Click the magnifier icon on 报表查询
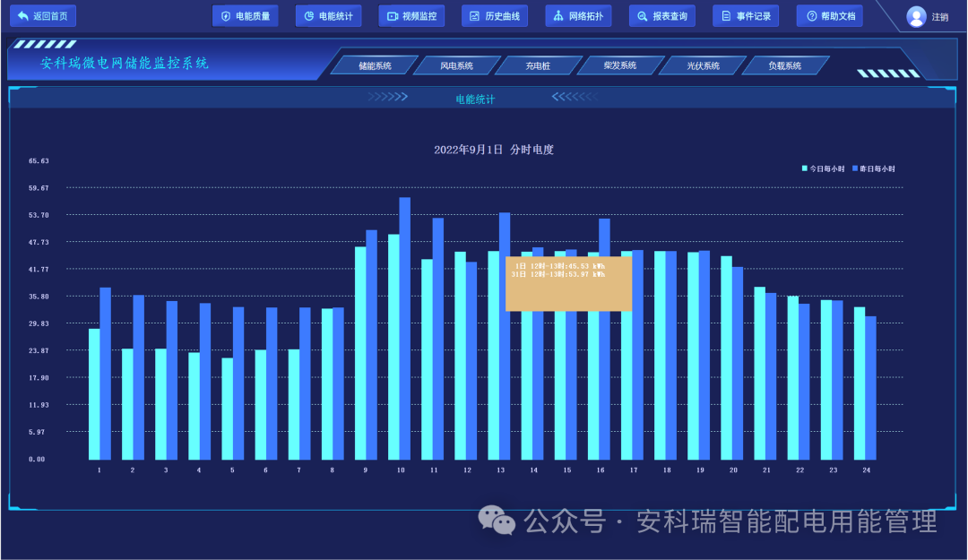 (x=642, y=16)
